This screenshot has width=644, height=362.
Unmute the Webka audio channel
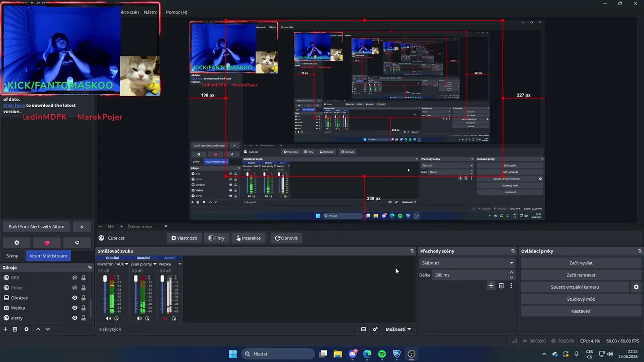tap(166, 318)
